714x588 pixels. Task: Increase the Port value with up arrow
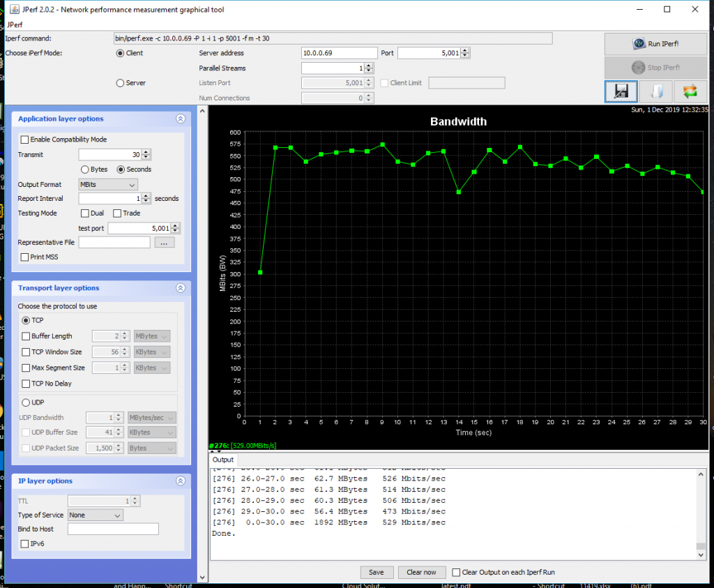point(465,50)
